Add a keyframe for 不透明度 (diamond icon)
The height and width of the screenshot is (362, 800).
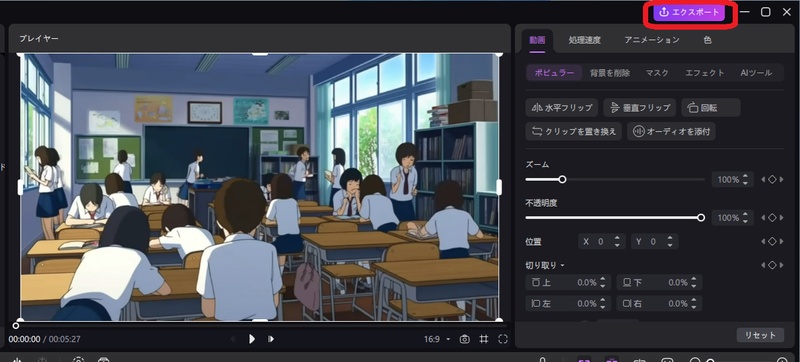772,218
